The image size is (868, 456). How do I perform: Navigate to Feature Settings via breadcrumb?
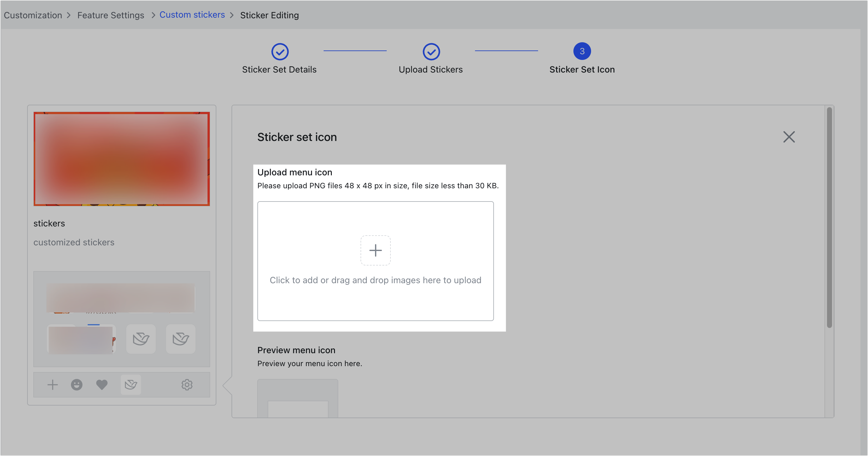(110, 15)
